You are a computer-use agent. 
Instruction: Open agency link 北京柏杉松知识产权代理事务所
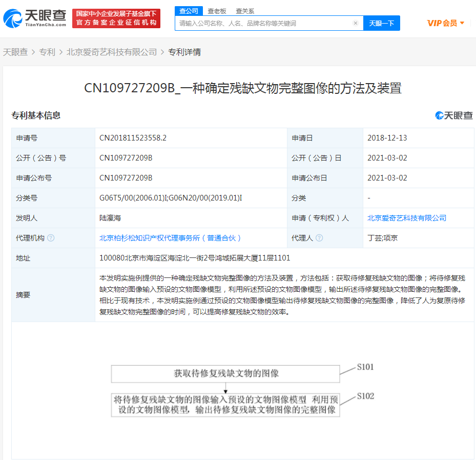coord(170,238)
